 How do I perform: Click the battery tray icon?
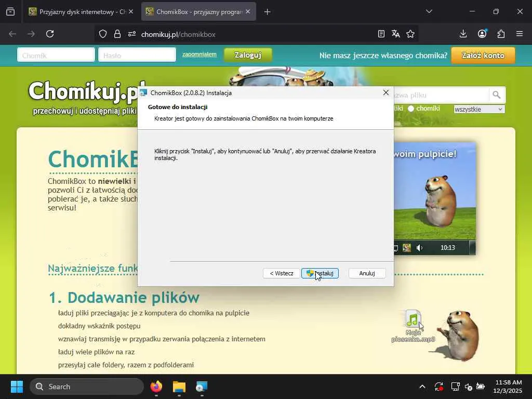tap(481, 387)
